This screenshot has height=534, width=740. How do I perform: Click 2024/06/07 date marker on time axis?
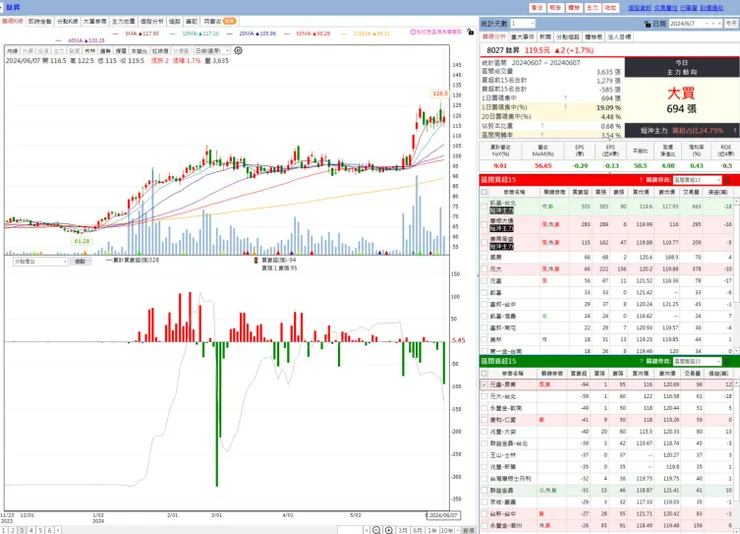443,515
